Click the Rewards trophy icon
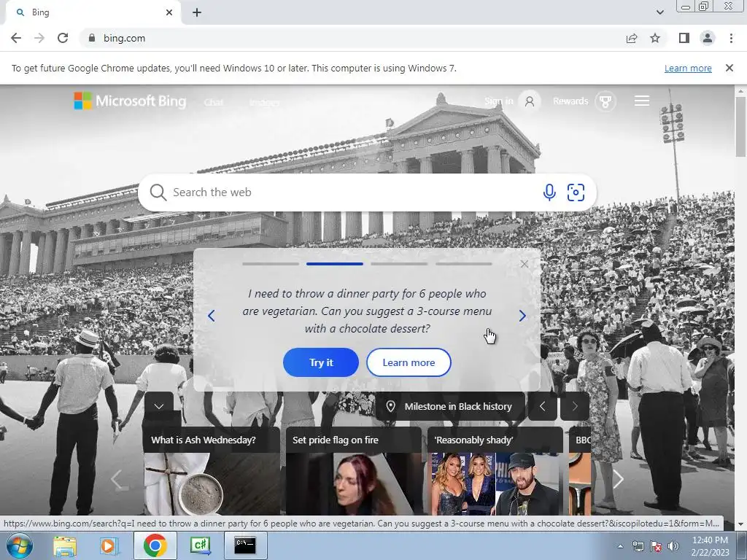 [x=605, y=101]
